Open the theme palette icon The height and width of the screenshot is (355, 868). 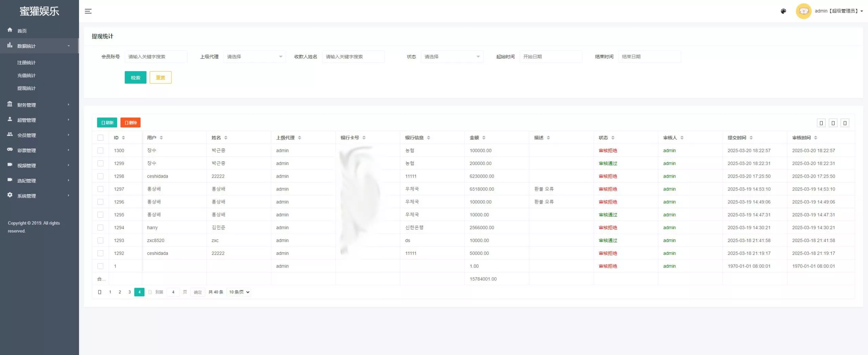(783, 11)
